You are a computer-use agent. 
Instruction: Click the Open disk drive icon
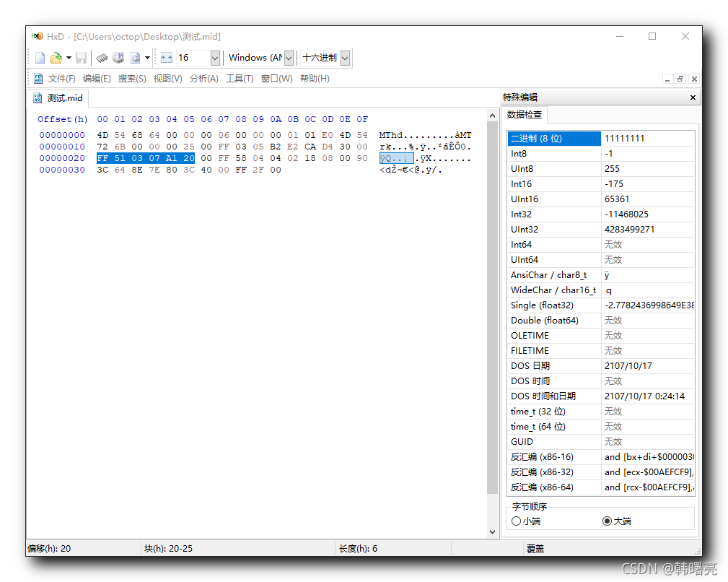pyautogui.click(x=118, y=58)
